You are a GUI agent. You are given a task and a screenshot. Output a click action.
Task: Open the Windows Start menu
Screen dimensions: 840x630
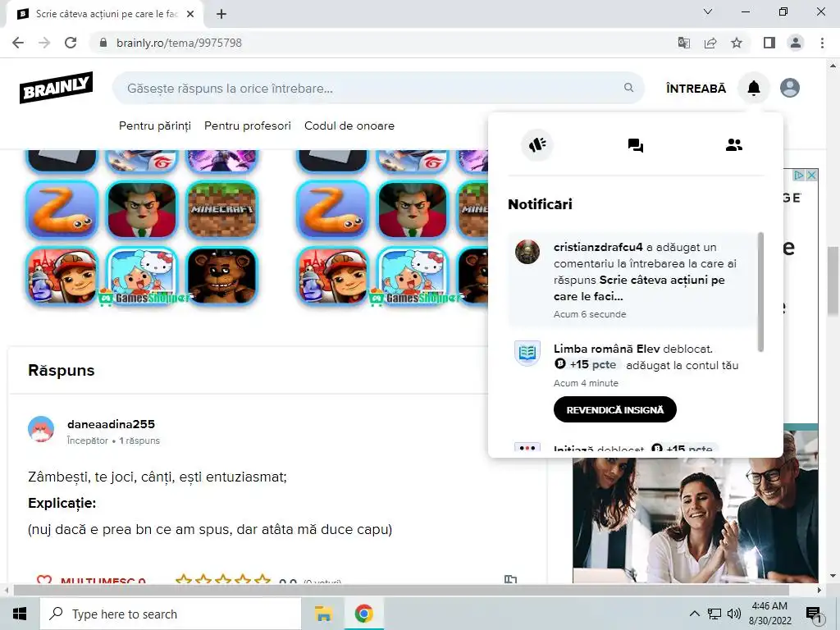point(20,614)
